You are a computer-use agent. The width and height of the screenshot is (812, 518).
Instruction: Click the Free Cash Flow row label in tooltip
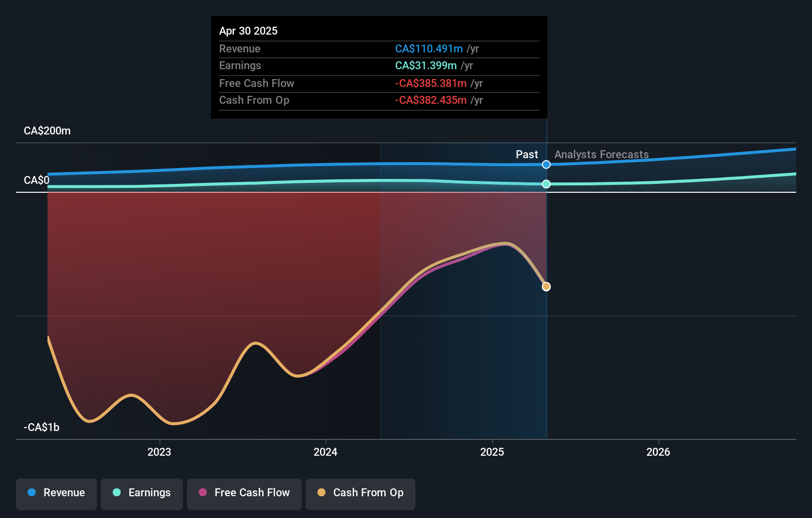(x=257, y=83)
